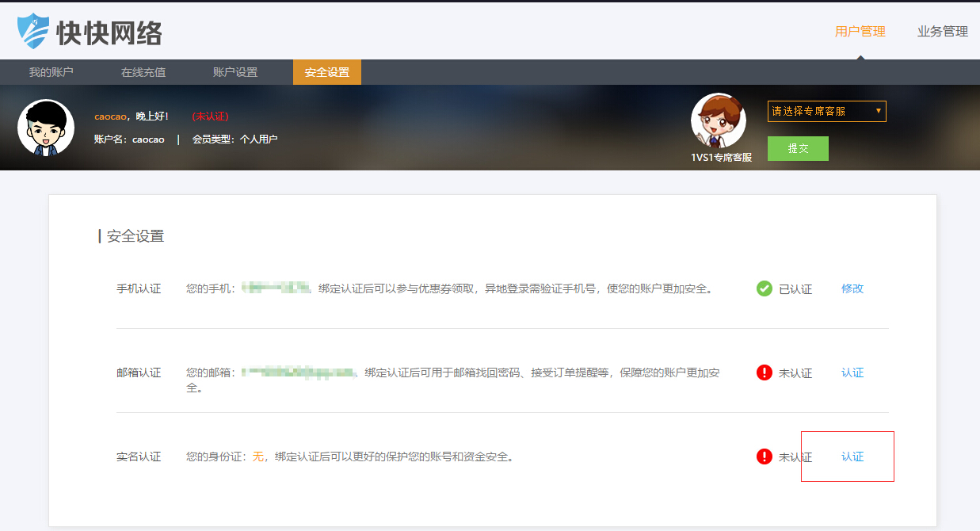Image resolution: width=980 pixels, height=531 pixels.
Task: Click 认证 link in the 邮箱认证 row
Action: [x=852, y=372]
